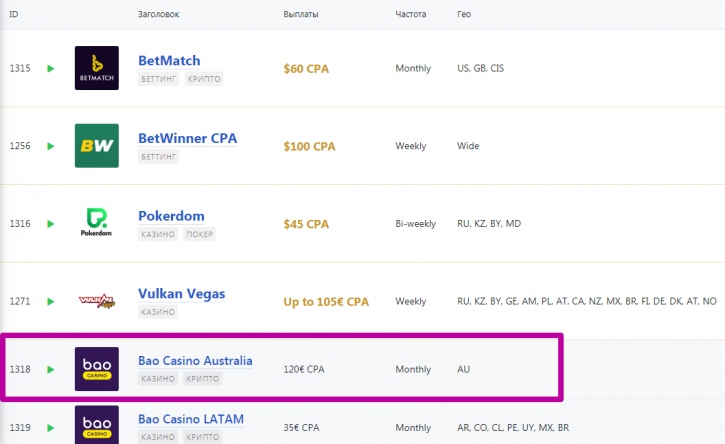725x444 pixels.
Task: Sort by the Заголовок column header
Action: [x=159, y=14]
